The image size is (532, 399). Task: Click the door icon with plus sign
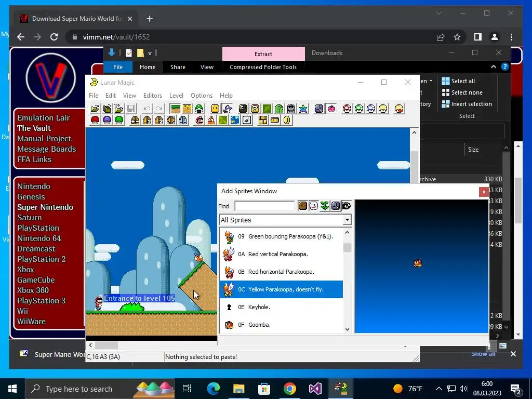[x=135, y=120]
